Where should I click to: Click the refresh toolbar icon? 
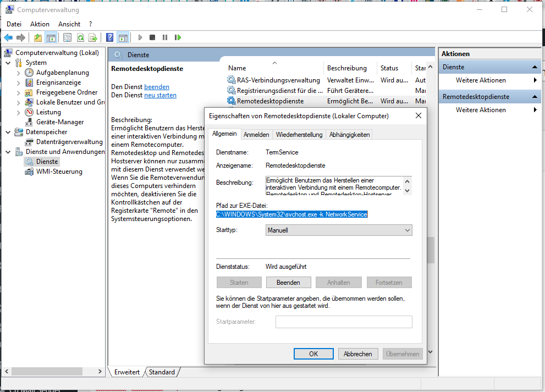tap(80, 37)
